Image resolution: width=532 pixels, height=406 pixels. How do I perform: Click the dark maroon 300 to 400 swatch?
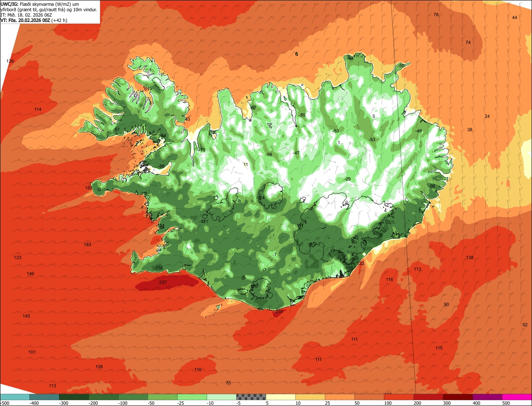(458, 397)
